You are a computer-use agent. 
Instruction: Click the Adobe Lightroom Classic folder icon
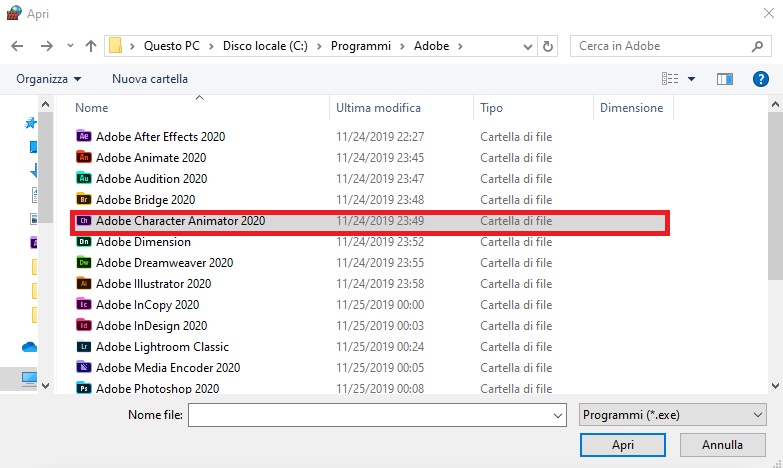83,346
